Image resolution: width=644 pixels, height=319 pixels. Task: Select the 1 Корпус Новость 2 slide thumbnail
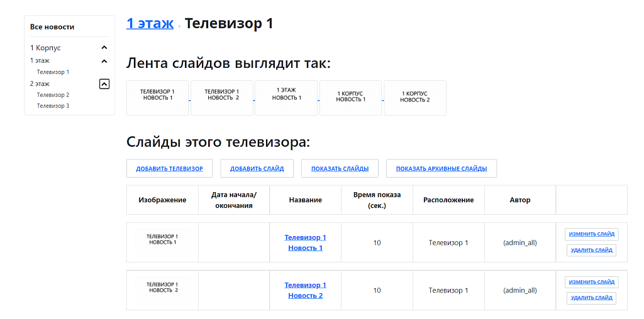pos(415,98)
